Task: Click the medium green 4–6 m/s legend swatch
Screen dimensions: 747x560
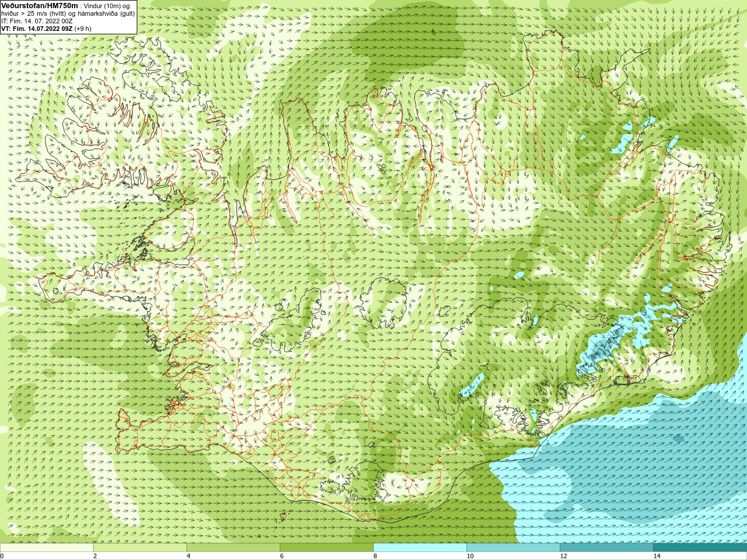Action: tap(233, 548)
